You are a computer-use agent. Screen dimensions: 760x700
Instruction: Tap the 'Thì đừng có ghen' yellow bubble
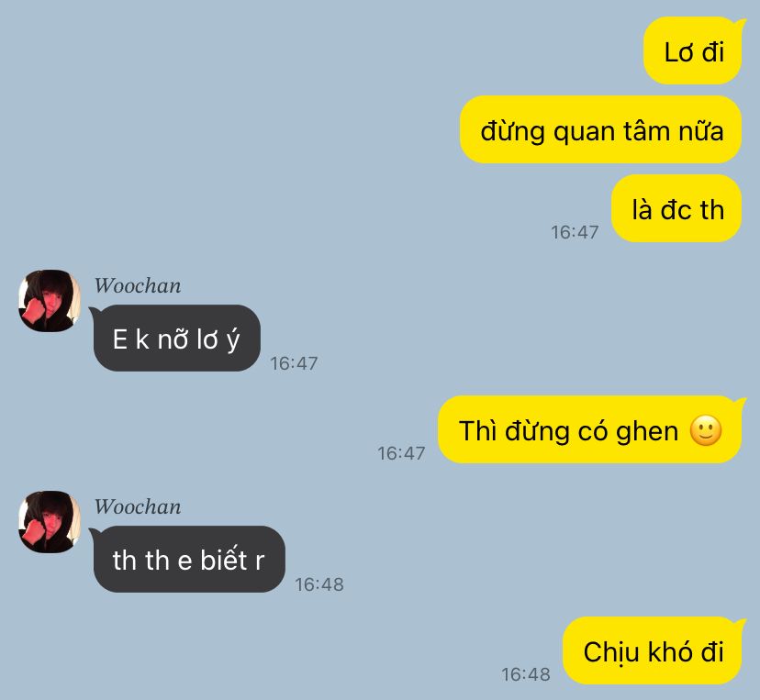590,429
